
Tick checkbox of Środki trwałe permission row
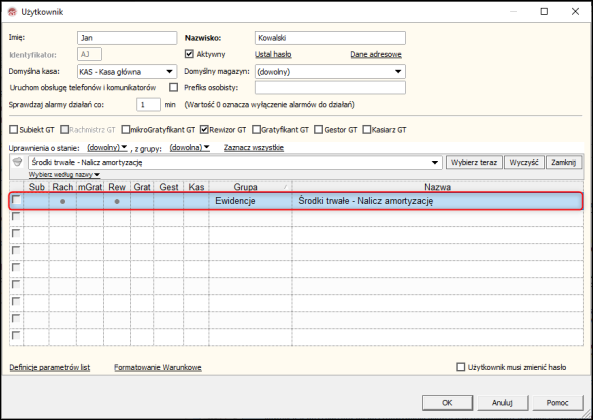click(16, 200)
